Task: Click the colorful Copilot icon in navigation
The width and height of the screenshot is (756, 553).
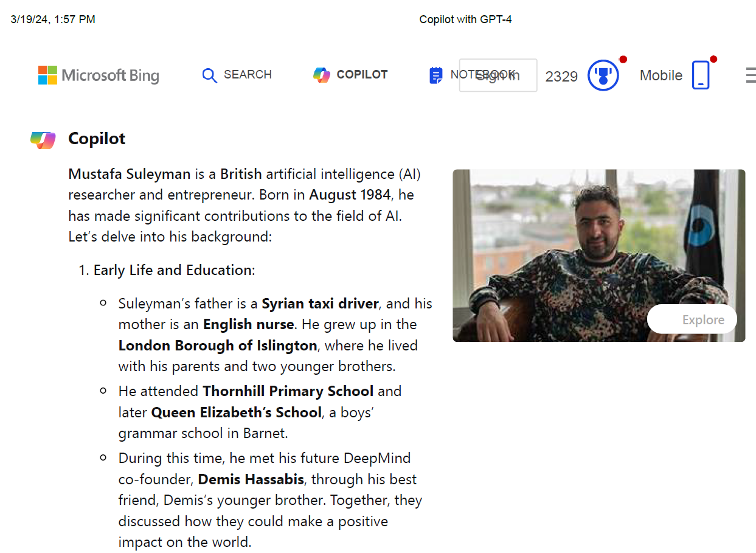Action: coord(322,75)
